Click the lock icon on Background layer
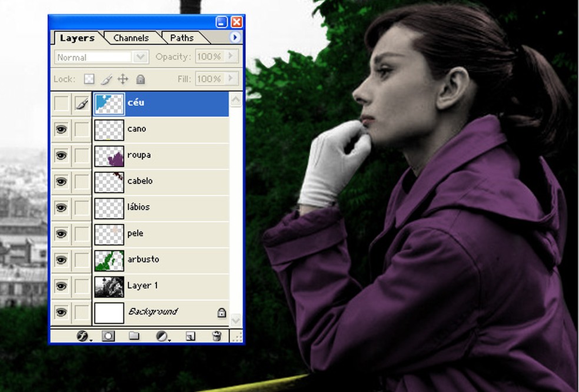Image resolution: width=579 pixels, height=392 pixels. (x=222, y=312)
